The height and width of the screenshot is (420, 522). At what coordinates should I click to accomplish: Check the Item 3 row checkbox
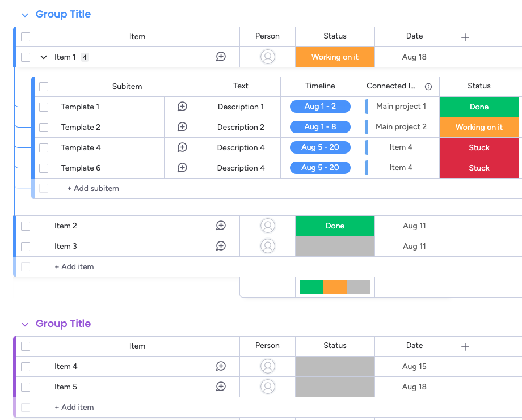tap(26, 246)
